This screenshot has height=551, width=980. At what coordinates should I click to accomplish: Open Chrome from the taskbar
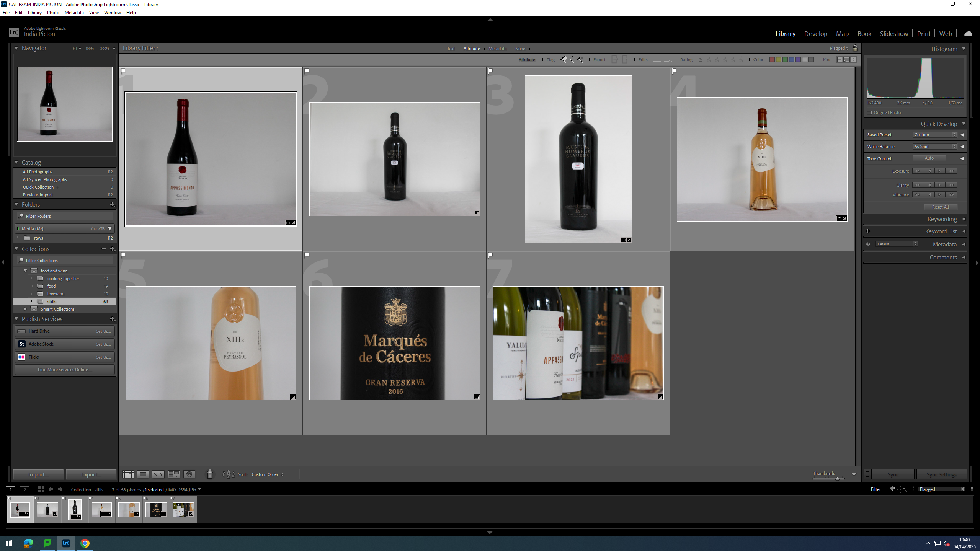click(85, 543)
